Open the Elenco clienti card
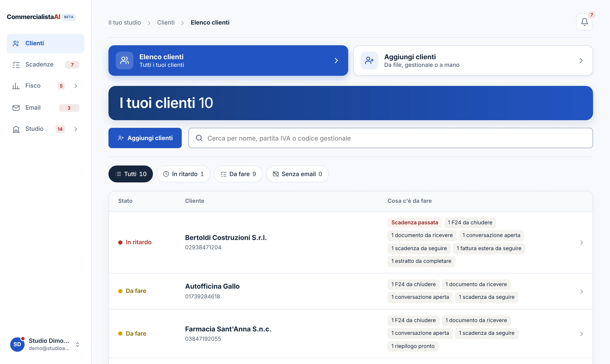The width and height of the screenshot is (610, 364). (x=228, y=60)
